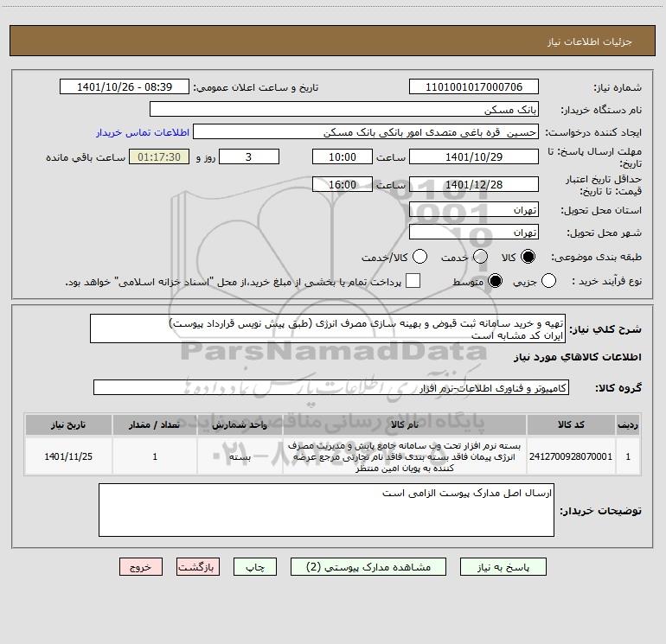This screenshot has height=644, width=666.
Task: Click the ساعت باقی مانده label
Action: tap(86, 157)
